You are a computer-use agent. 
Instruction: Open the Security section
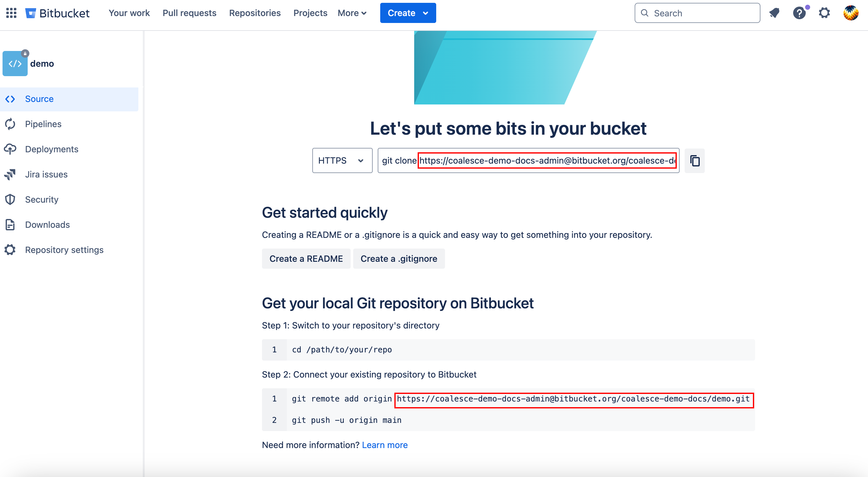pyautogui.click(x=42, y=199)
